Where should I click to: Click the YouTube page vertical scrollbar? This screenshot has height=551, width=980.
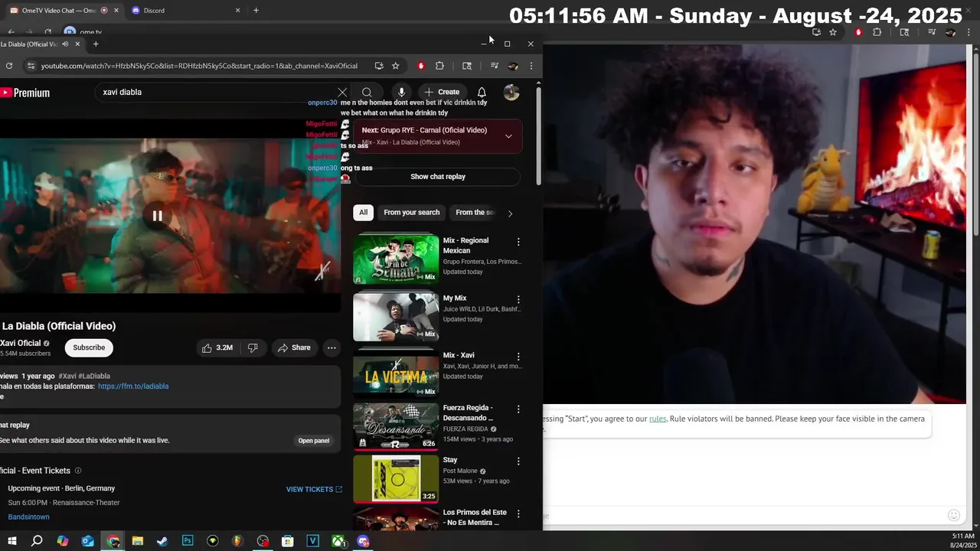pos(538,136)
